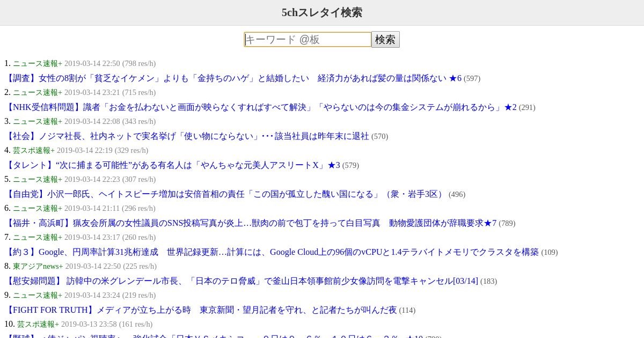Screen dimensions: 644x338
Task: Open the FIGHT FOR TRUTH thread link
Action: [x=201, y=310]
